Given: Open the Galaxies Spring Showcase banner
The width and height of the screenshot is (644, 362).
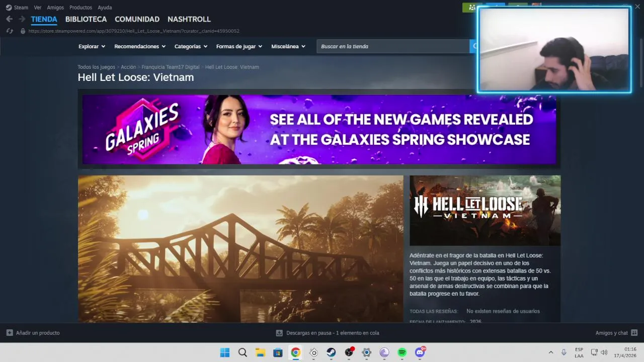Looking at the screenshot, I should coord(319,129).
